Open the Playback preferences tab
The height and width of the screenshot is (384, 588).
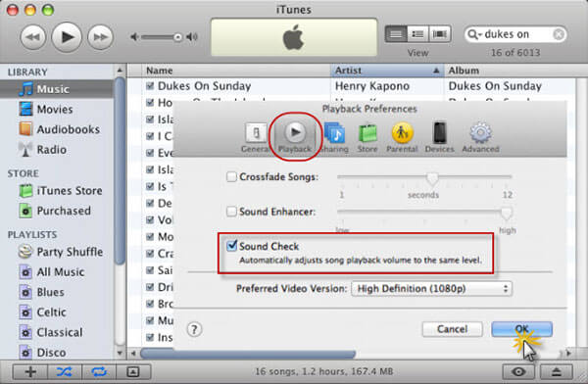[295, 137]
